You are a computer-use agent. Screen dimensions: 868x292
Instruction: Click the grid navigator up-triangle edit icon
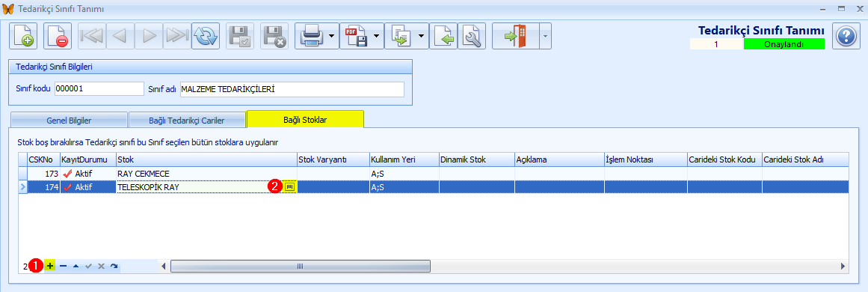point(76,266)
